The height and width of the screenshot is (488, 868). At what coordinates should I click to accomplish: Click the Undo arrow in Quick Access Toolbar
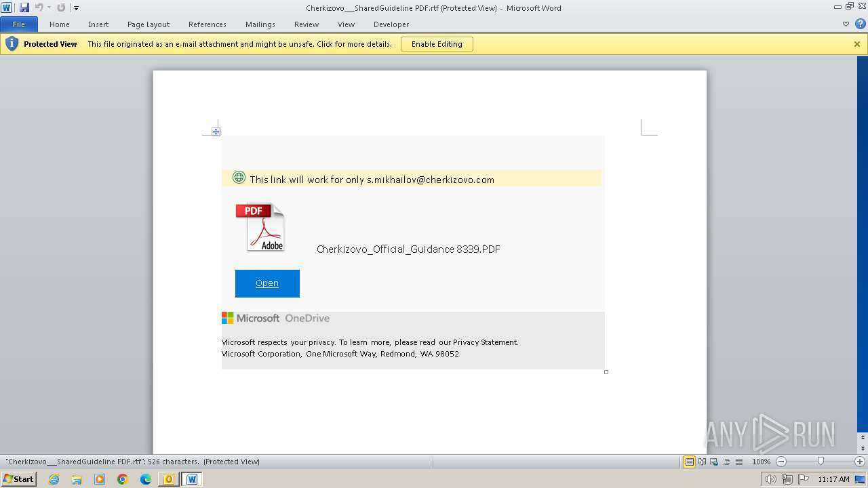coord(39,7)
